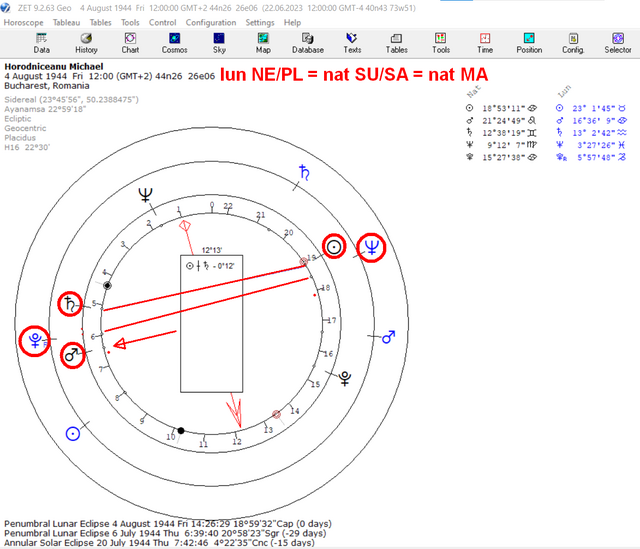Click the H16 22°30' label

point(27,147)
